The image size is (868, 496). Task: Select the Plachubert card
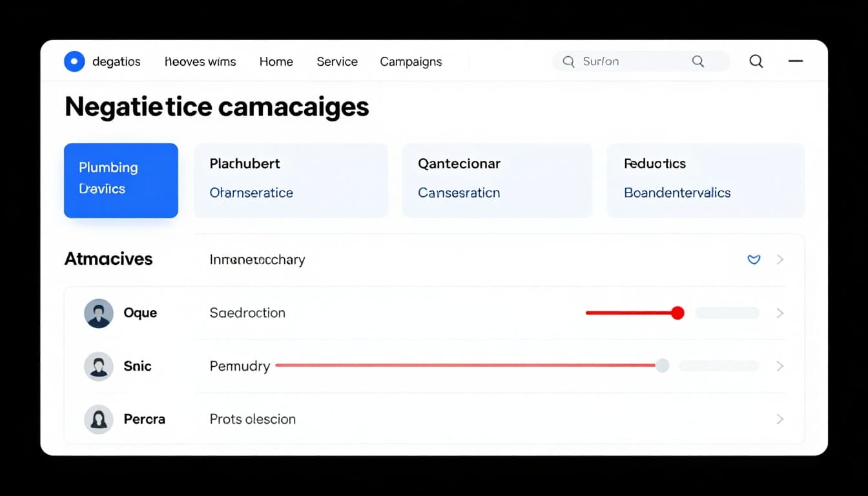(291, 180)
